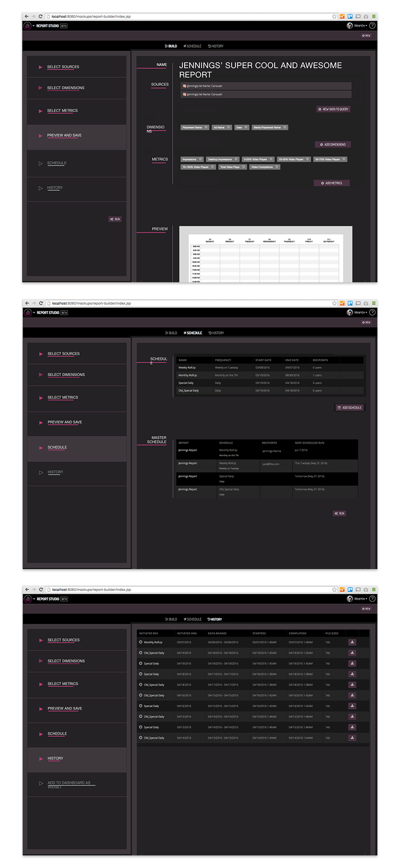Switch to History tab from Schedule view

[216, 333]
